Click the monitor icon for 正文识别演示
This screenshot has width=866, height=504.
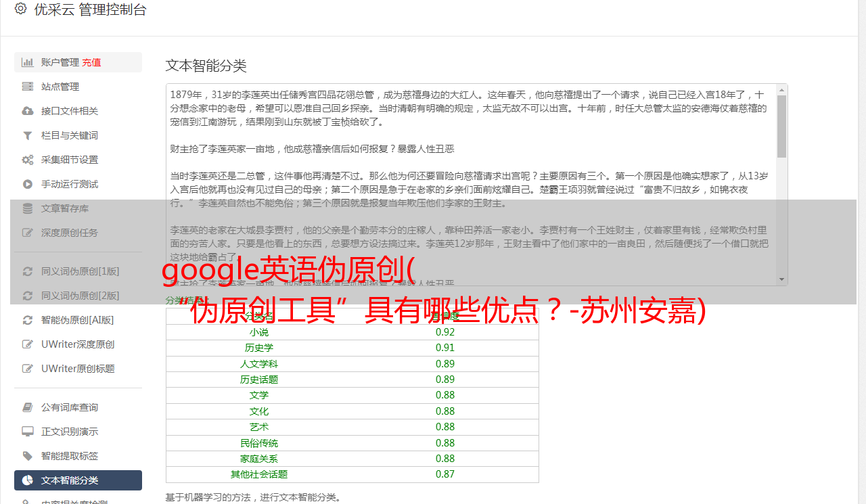click(x=28, y=432)
